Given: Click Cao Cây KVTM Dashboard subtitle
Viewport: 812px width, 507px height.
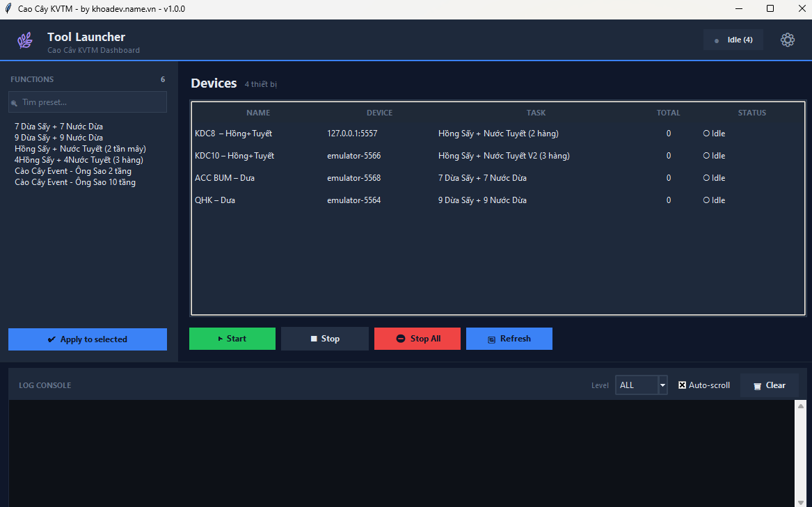Looking at the screenshot, I should (94, 50).
